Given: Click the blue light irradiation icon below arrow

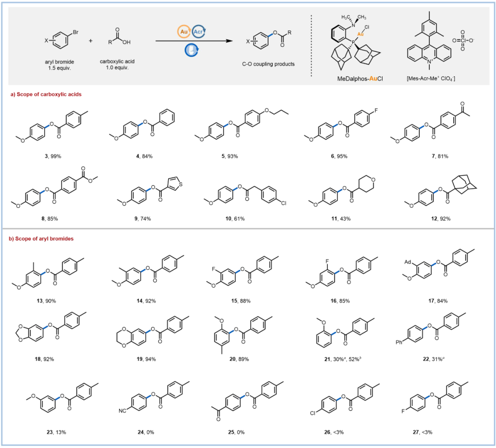Looking at the screenshot, I should tap(192, 50).
